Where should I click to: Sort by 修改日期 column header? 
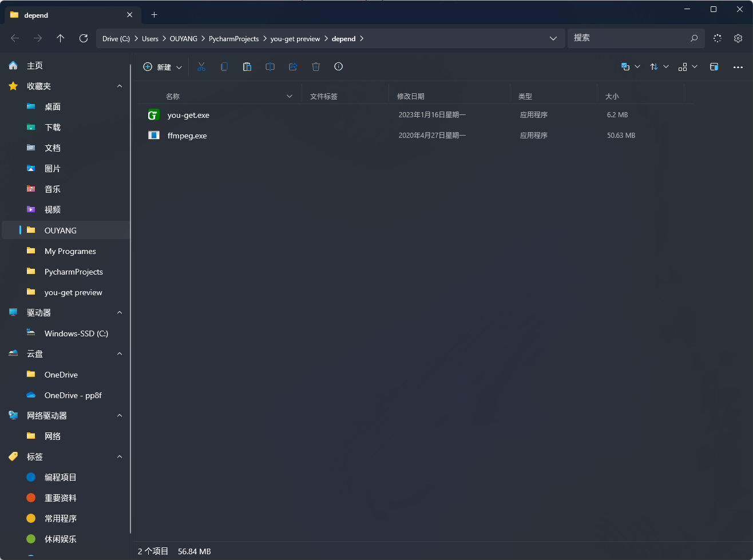click(x=449, y=96)
